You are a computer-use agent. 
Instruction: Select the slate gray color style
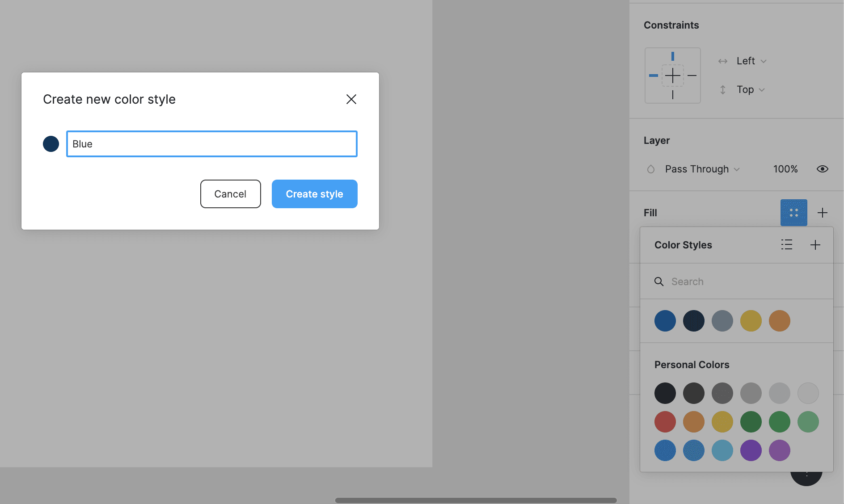[722, 321]
